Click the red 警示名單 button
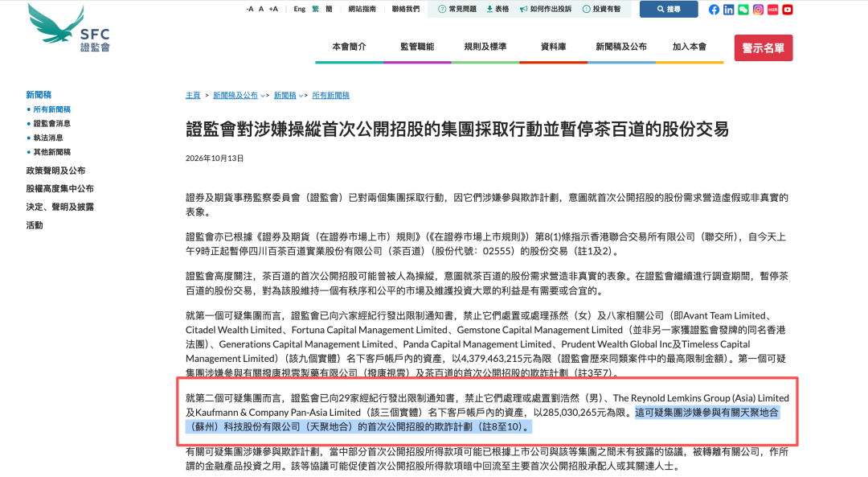Viewport: 868px width, 477px height. pos(764,48)
